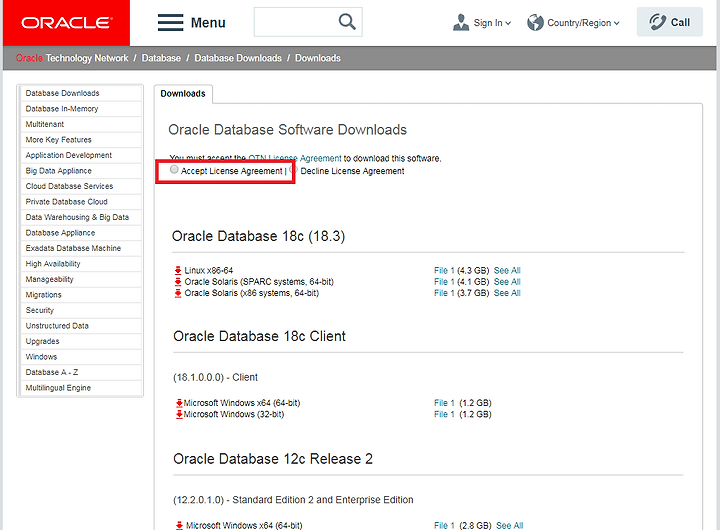Viewport: 720px width, 530px height.
Task: Click Database breadcrumb link
Action: point(161,58)
